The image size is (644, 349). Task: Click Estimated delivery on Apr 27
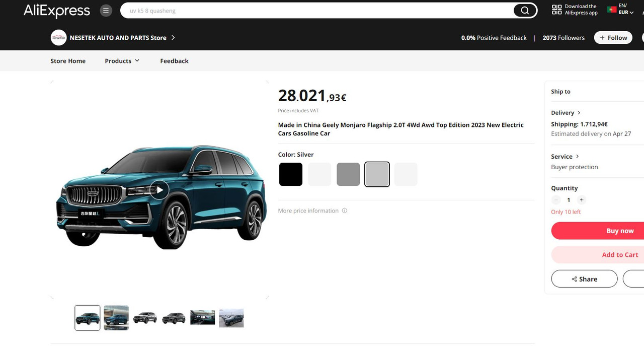591,134
